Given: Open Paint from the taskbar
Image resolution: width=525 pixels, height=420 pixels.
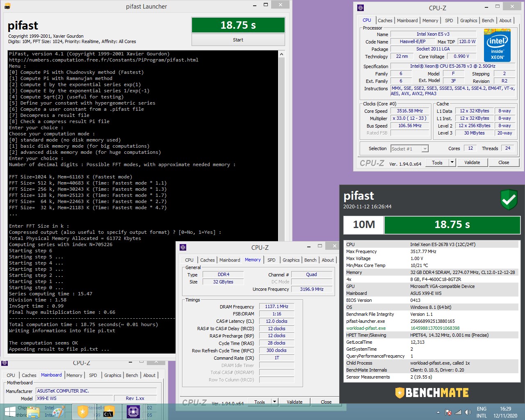Looking at the screenshot, I should 59,412.
